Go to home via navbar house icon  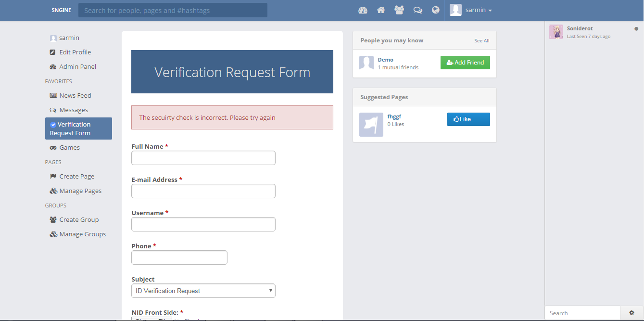tap(381, 10)
